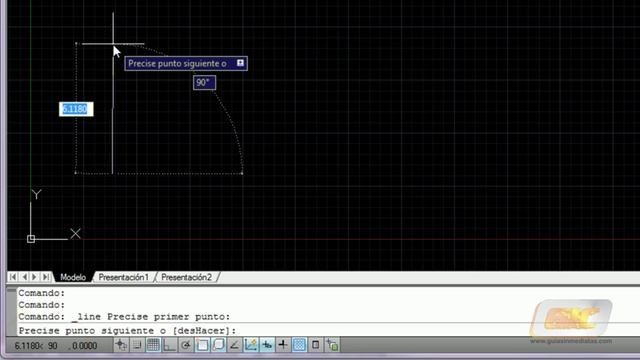Expand options arrow in Precise punto tooltip
The width and height of the screenshot is (640, 360).
pyautogui.click(x=240, y=63)
